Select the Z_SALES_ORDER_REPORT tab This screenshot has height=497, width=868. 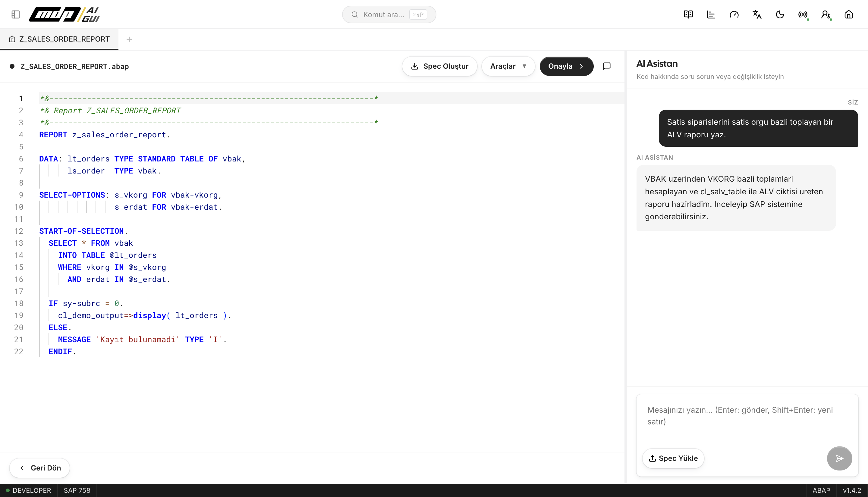(x=59, y=39)
